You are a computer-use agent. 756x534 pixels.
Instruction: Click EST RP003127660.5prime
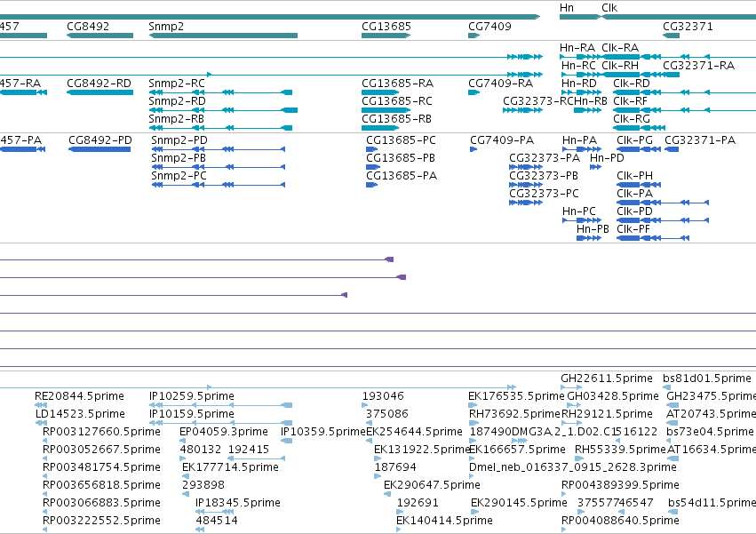click(102, 432)
